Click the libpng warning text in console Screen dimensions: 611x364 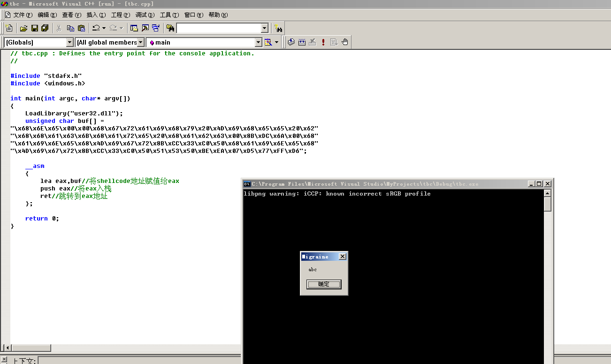337,194
